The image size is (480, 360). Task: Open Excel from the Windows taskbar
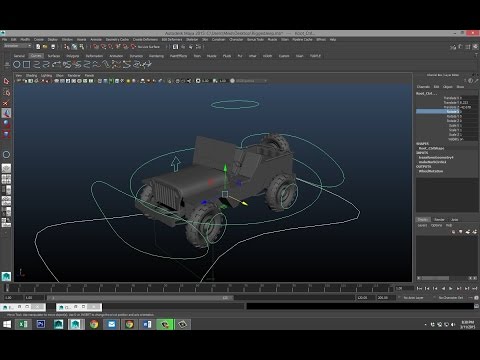tap(23, 324)
